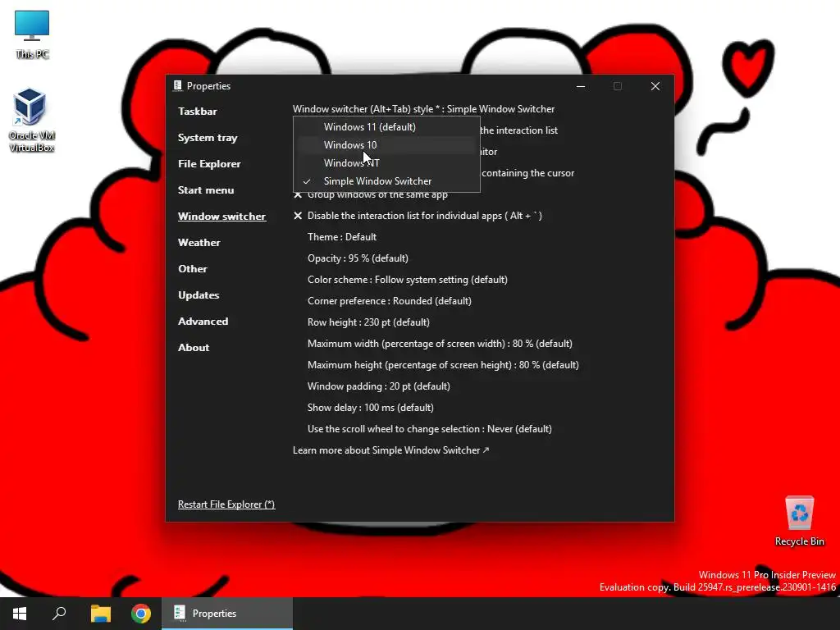840x630 pixels.
Task: Change Show delay : 100 ms setting
Action: tap(371, 408)
